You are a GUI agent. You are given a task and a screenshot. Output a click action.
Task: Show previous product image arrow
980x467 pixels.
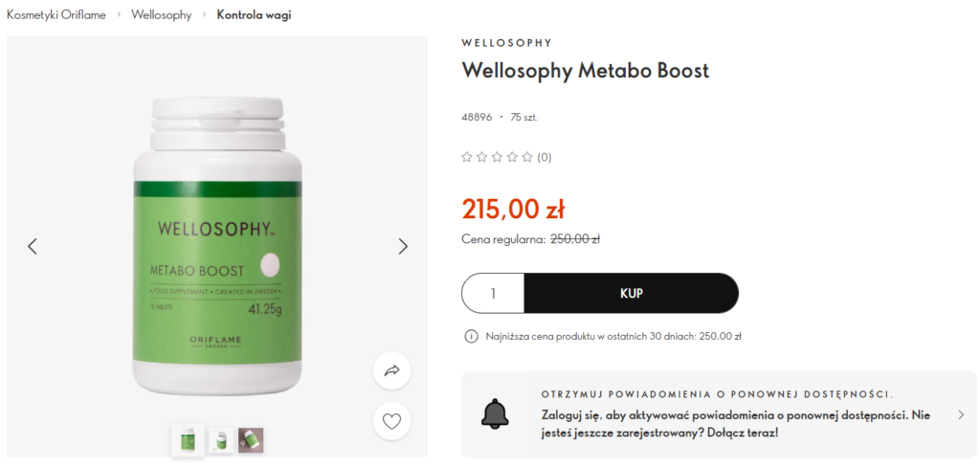[33, 246]
